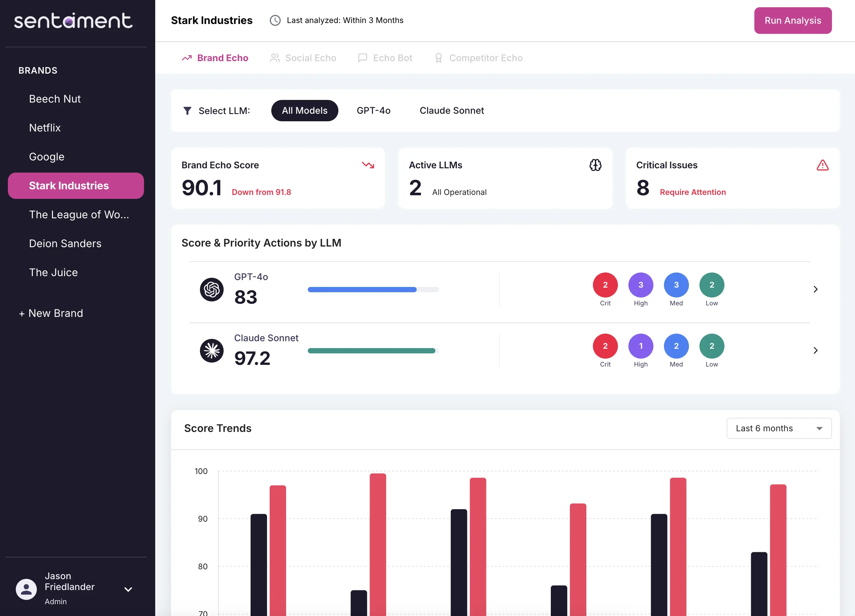Select the All Models filter pill
The image size is (855, 616).
click(305, 110)
